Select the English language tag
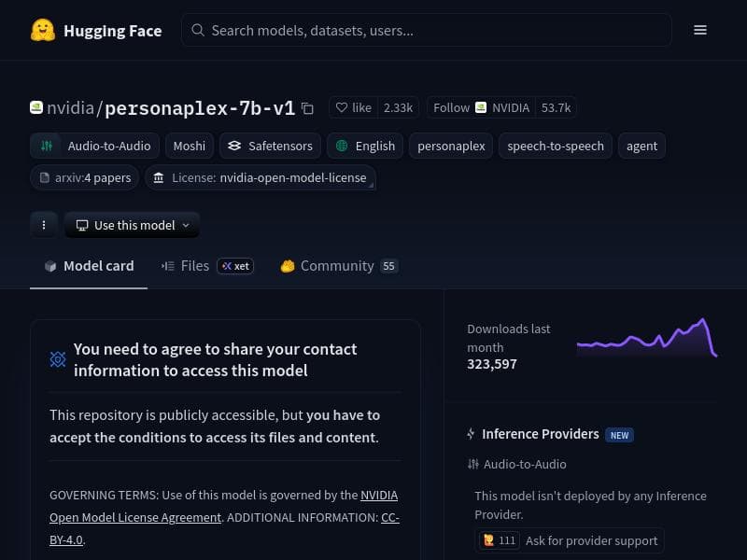The width and height of the screenshot is (747, 560). point(365,146)
